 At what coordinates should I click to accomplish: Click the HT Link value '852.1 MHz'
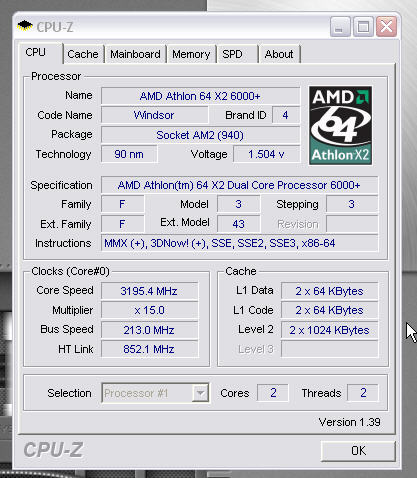pyautogui.click(x=149, y=349)
